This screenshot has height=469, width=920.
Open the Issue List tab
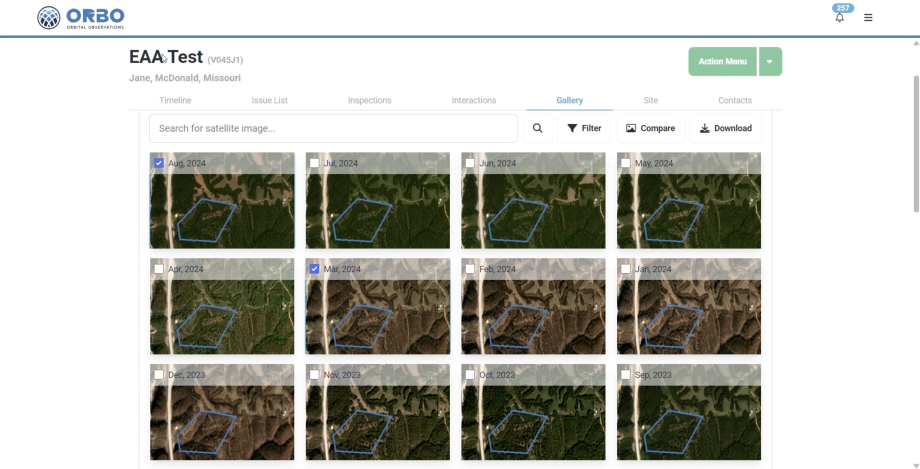(x=269, y=100)
